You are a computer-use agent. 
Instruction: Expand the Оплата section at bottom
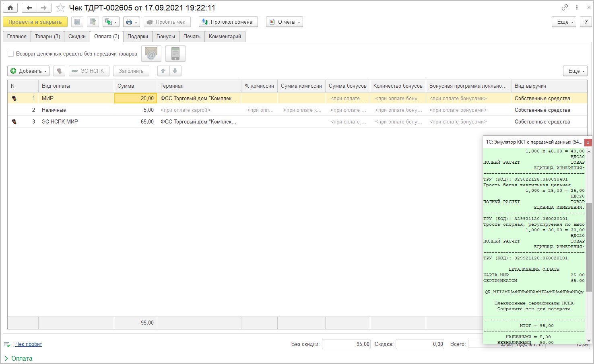pyautogui.click(x=19, y=359)
